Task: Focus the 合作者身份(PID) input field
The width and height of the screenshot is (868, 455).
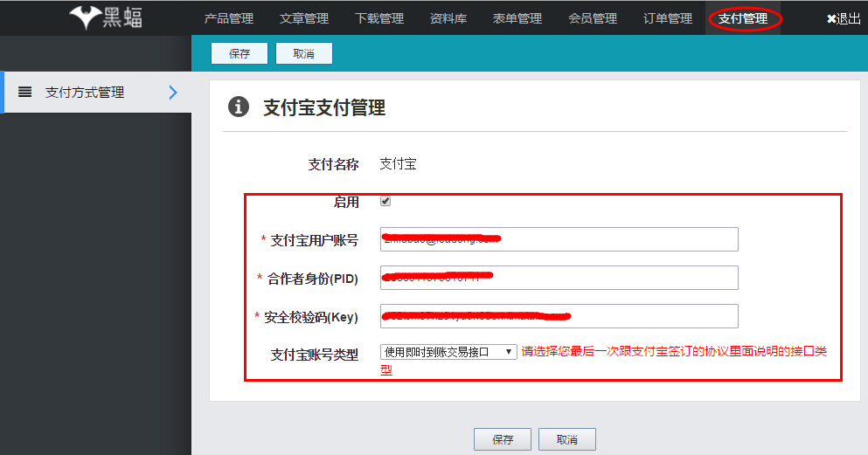Action: 559,278
